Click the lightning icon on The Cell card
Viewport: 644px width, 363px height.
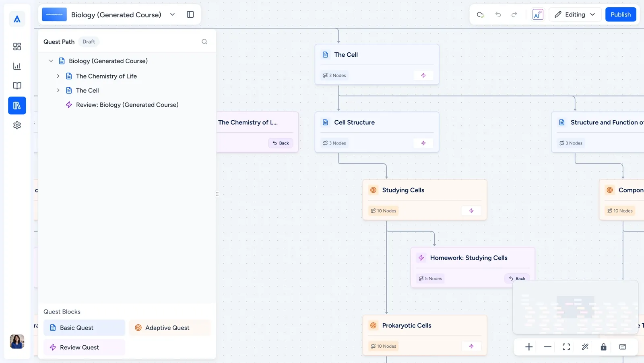click(423, 75)
